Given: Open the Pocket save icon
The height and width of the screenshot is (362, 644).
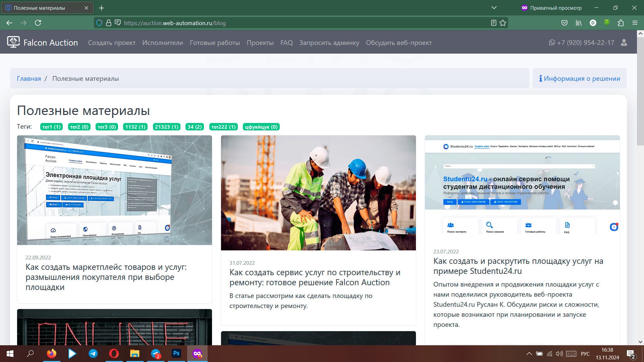Looking at the screenshot, I should coord(565,23).
